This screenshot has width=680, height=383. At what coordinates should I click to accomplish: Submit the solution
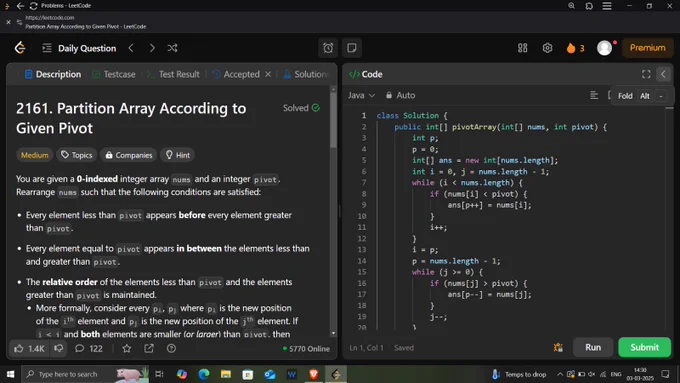click(644, 347)
